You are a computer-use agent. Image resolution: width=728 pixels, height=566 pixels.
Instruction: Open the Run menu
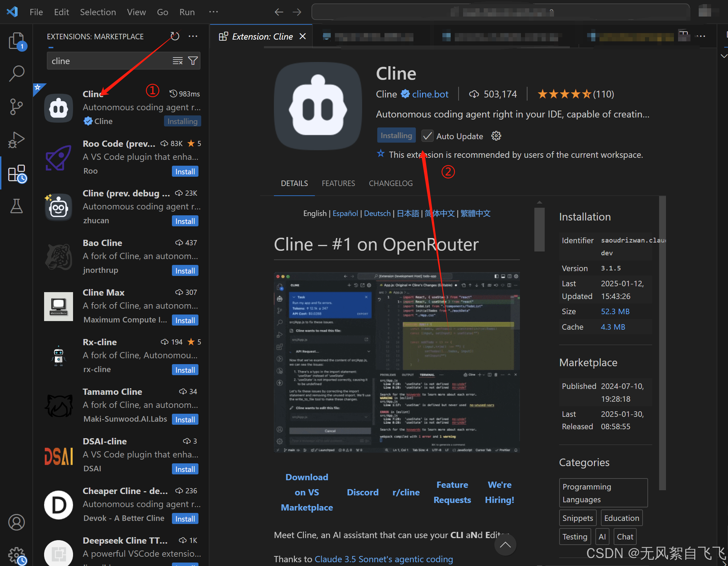[x=187, y=12]
